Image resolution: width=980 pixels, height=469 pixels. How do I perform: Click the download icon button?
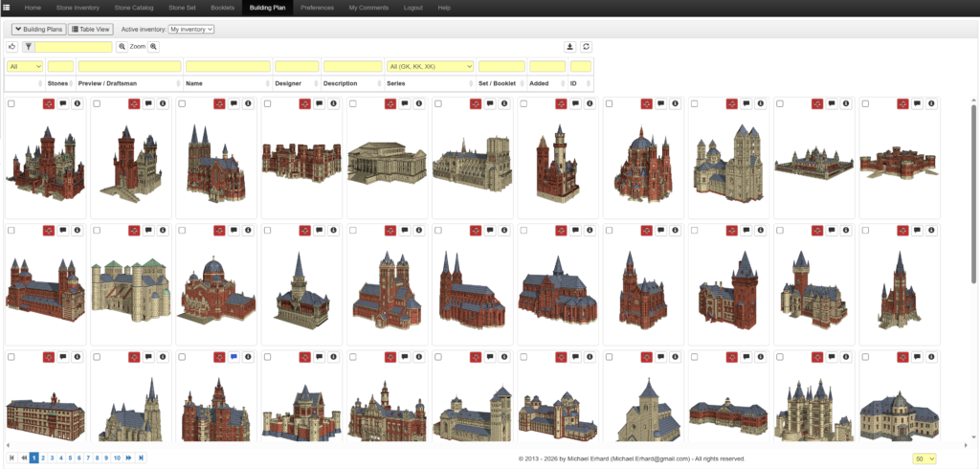(570, 46)
